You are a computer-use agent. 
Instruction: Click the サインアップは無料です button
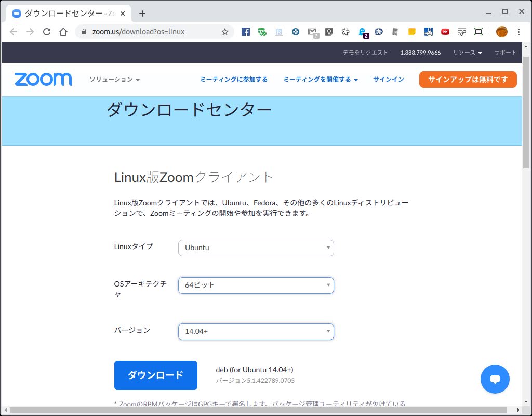pos(468,80)
